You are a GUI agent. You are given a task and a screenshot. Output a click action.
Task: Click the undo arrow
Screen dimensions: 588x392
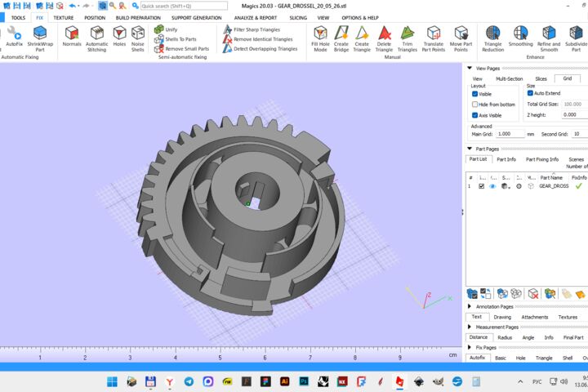(72, 6)
